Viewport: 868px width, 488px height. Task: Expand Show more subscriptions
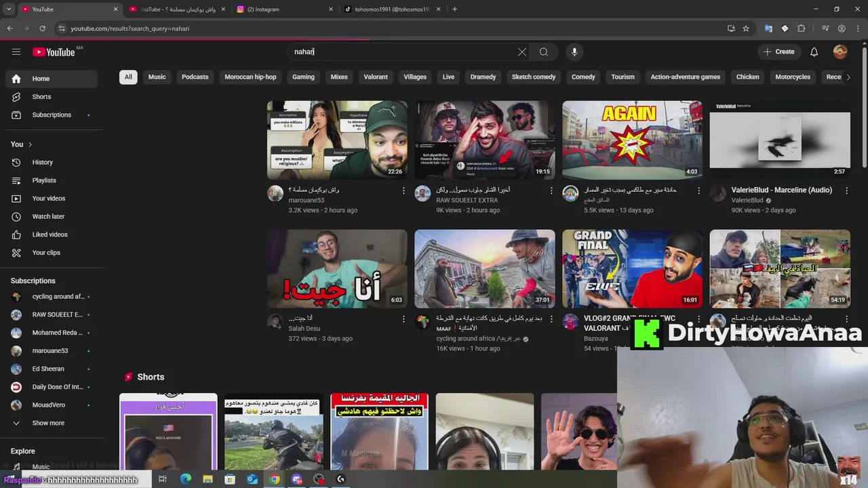(52, 423)
